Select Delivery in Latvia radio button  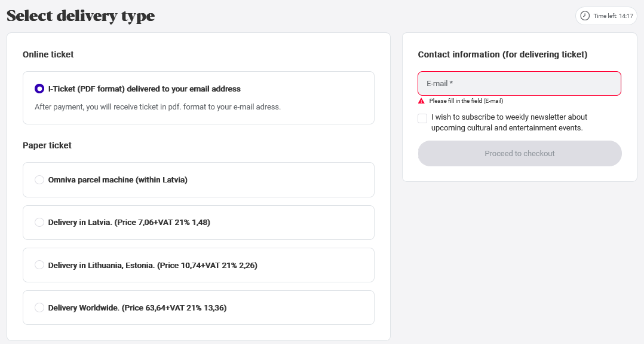[39, 222]
